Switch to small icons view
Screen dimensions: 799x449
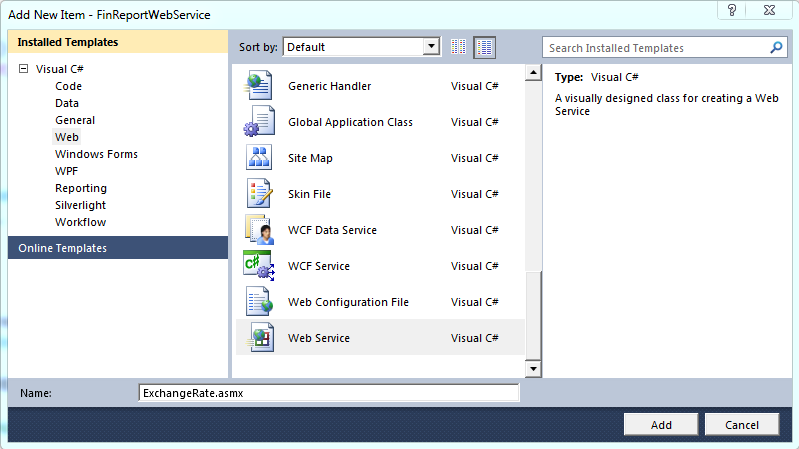click(459, 47)
